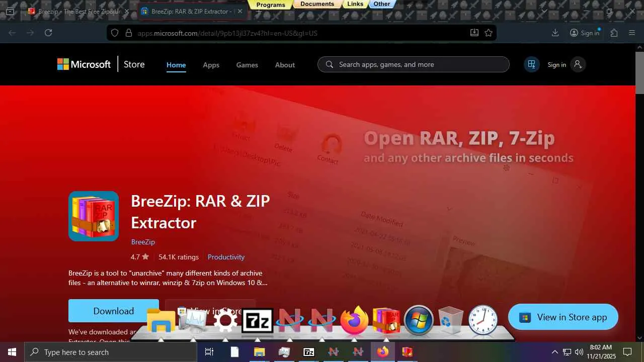Image resolution: width=644 pixels, height=362 pixels.
Task: Click the 'View in Store app' pill button
Action: pyautogui.click(x=563, y=317)
